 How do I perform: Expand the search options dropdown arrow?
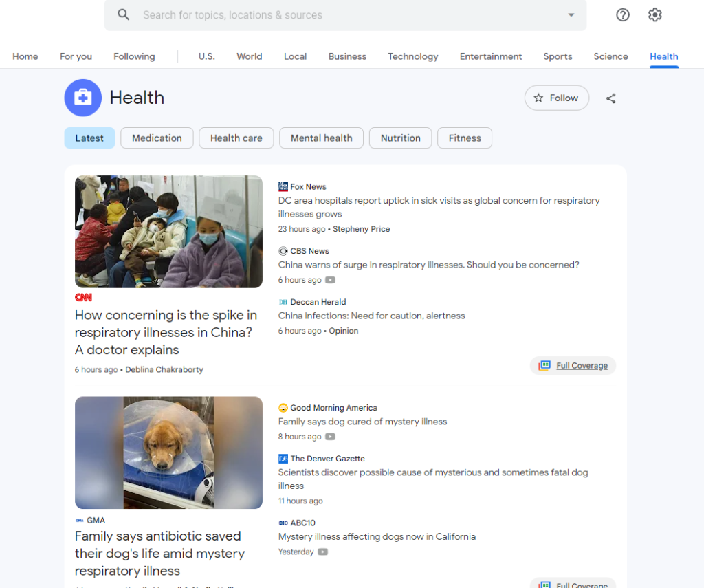[571, 15]
